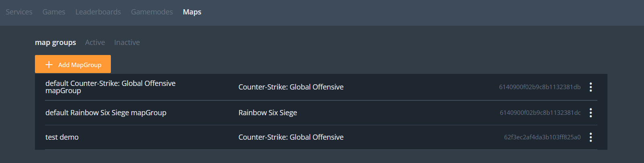Select the Gamemodes tab
644x163 pixels.
pyautogui.click(x=152, y=12)
